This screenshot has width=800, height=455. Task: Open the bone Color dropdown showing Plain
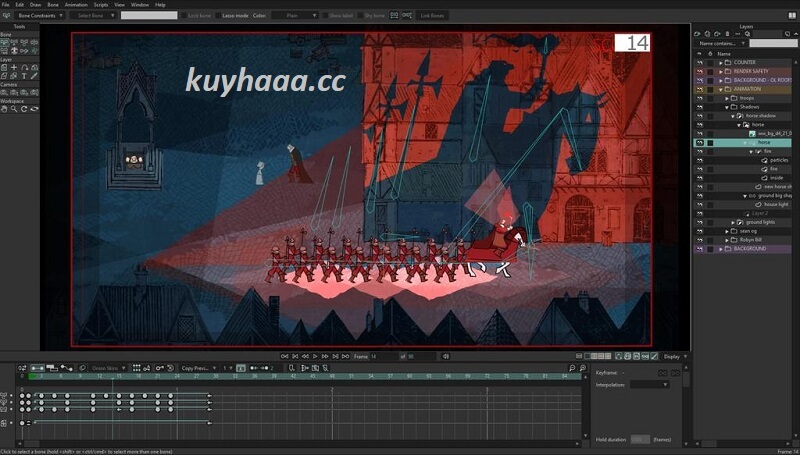click(x=295, y=16)
